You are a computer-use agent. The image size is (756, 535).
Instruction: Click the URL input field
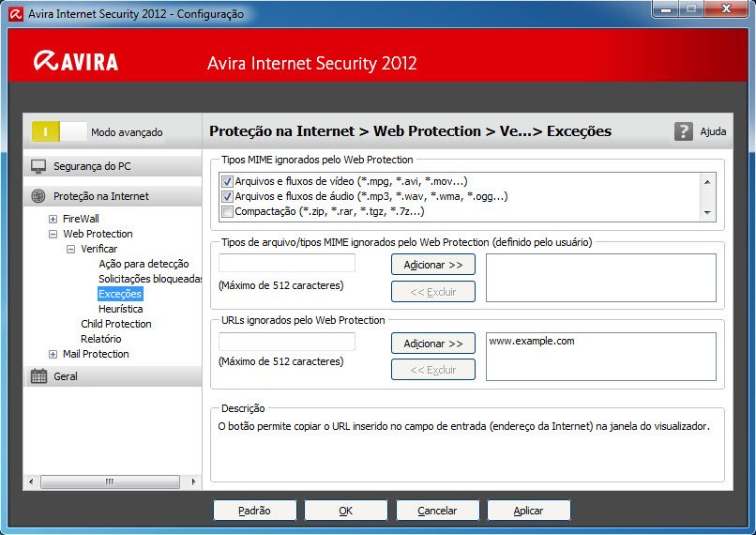(x=287, y=342)
